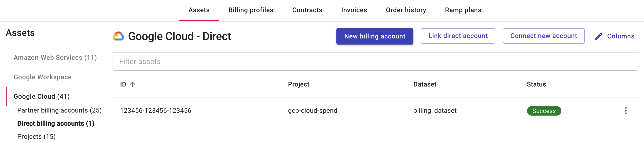Open the Ramp plans tab
The height and width of the screenshot is (143, 644).
tap(463, 10)
